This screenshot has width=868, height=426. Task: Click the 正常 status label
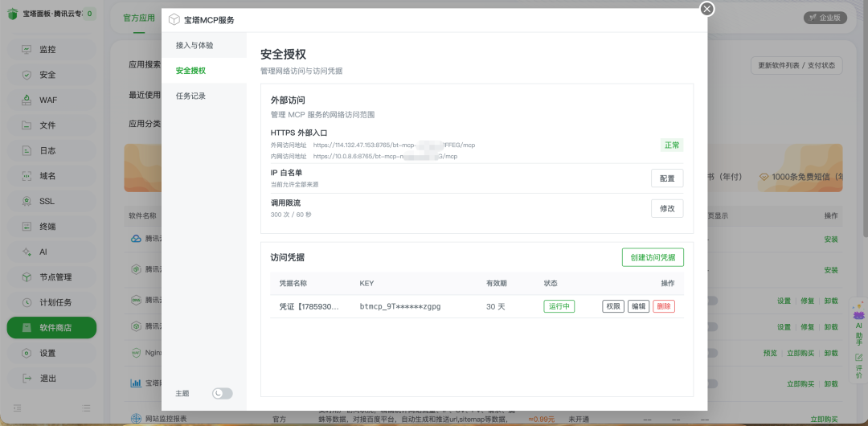pos(671,145)
